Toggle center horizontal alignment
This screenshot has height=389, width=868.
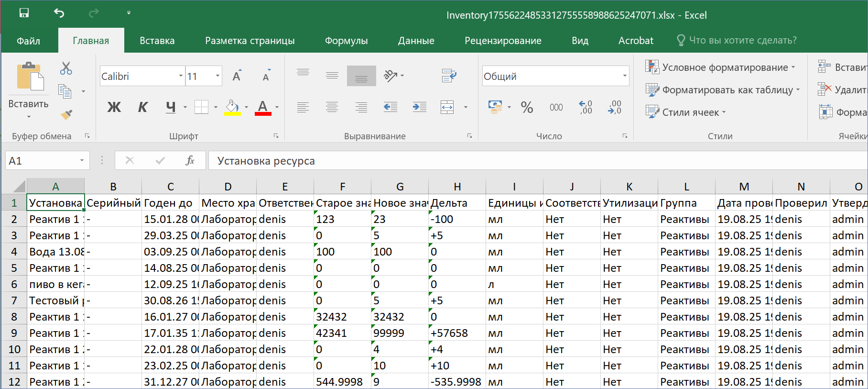point(332,107)
